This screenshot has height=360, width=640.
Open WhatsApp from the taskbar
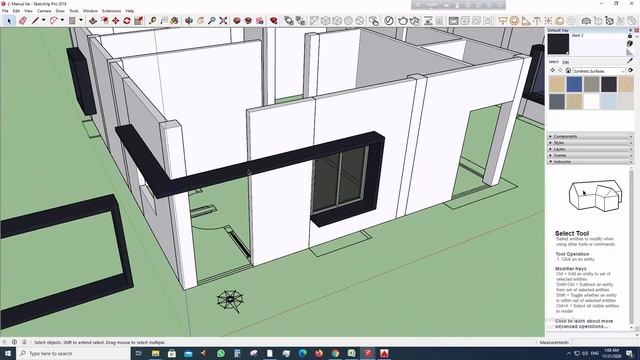click(x=221, y=353)
